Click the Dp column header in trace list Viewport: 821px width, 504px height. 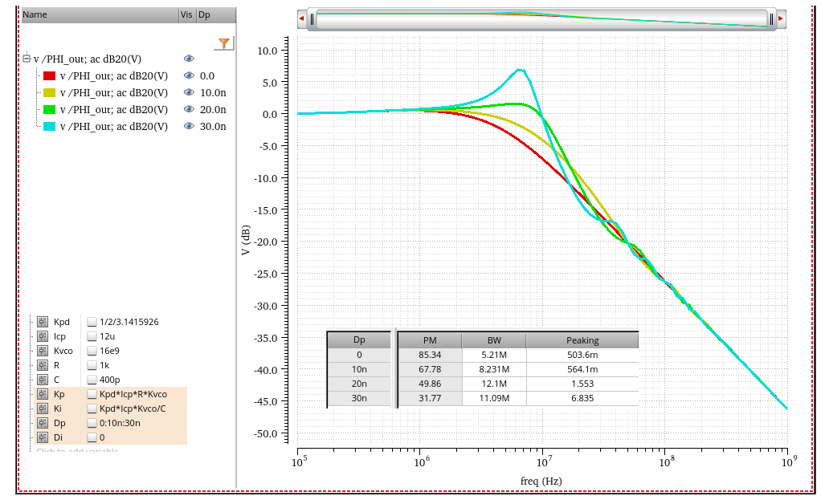coord(216,14)
